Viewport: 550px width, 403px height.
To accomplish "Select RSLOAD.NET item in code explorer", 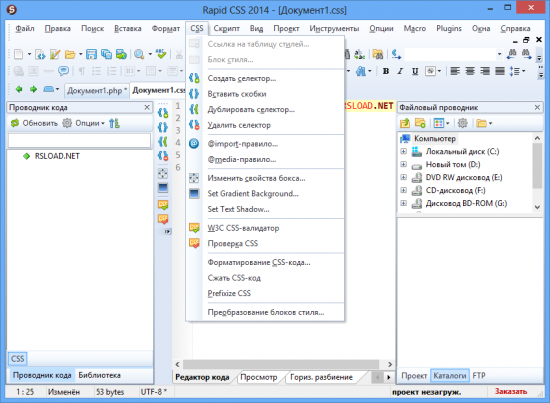I will pyautogui.click(x=57, y=156).
